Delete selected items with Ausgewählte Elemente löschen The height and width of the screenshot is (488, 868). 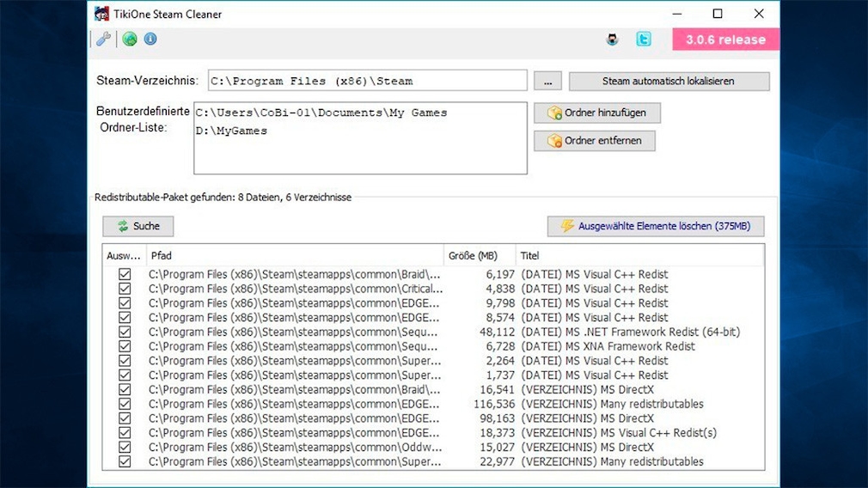pos(655,226)
